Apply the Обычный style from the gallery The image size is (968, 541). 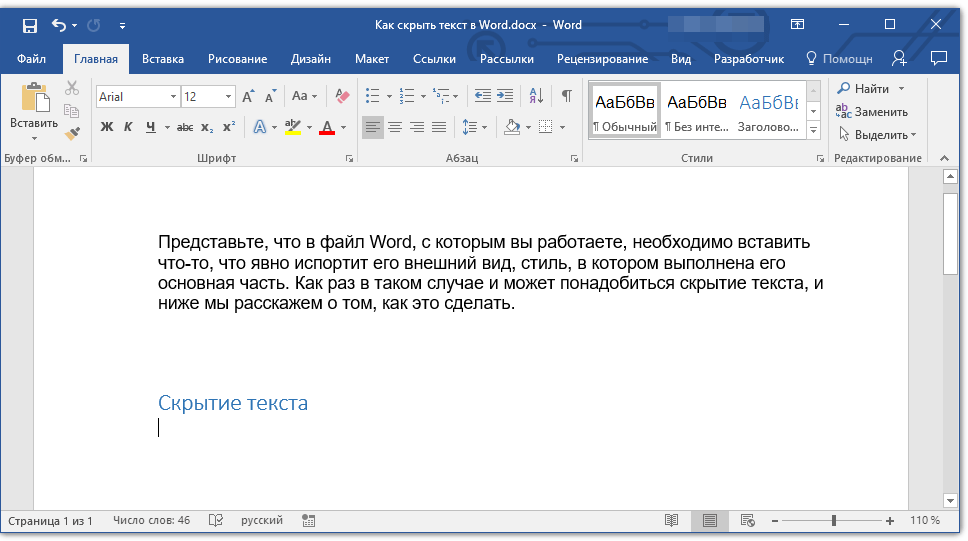coord(624,111)
